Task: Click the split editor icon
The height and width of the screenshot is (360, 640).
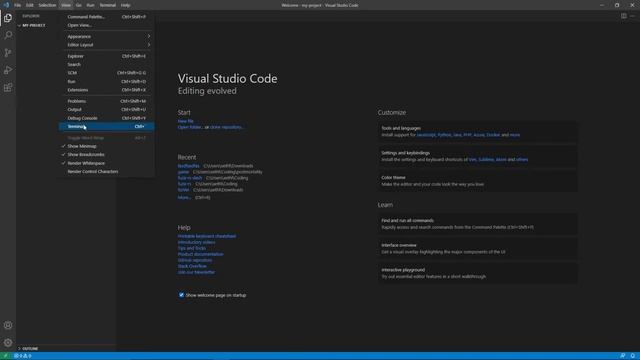Action: coord(624,16)
